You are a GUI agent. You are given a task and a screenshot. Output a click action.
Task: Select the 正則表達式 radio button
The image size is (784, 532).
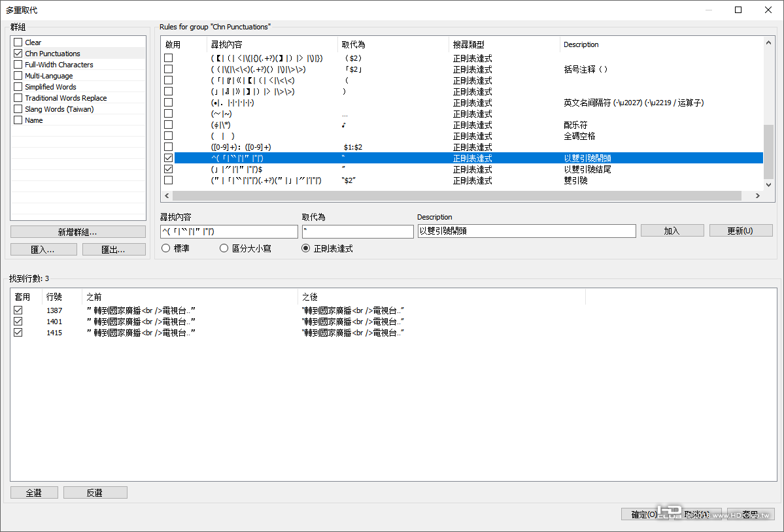305,248
